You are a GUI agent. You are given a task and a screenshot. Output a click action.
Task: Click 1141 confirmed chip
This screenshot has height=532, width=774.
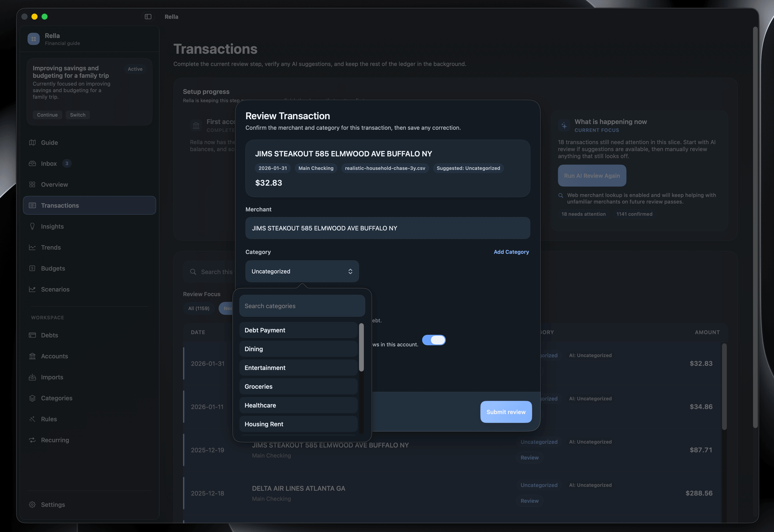pos(634,214)
